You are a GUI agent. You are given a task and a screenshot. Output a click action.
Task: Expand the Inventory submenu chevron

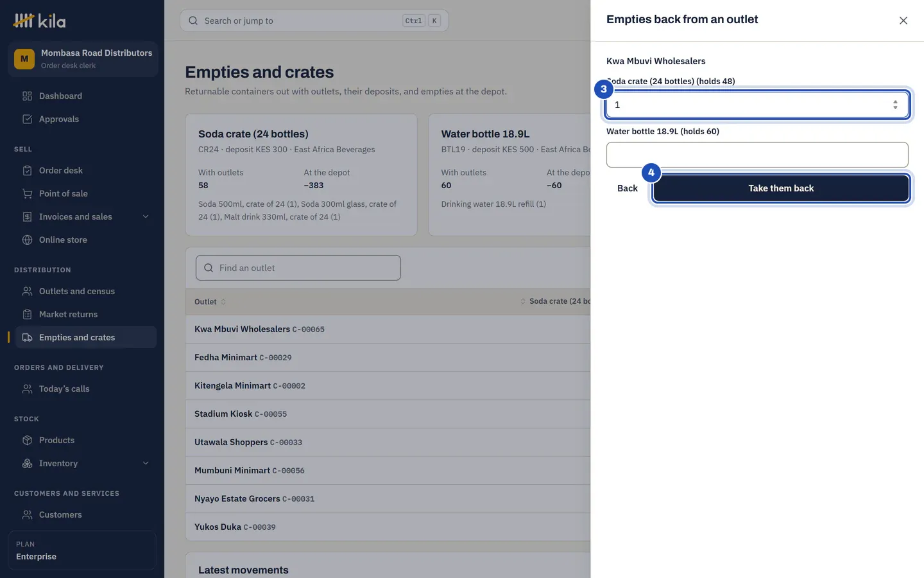[146, 463]
